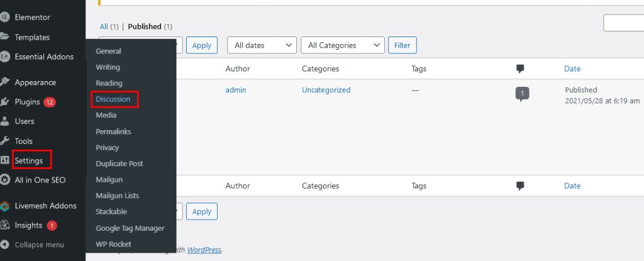Image resolution: width=644 pixels, height=261 pixels.
Task: Open the All dates dropdown
Action: coord(262,45)
